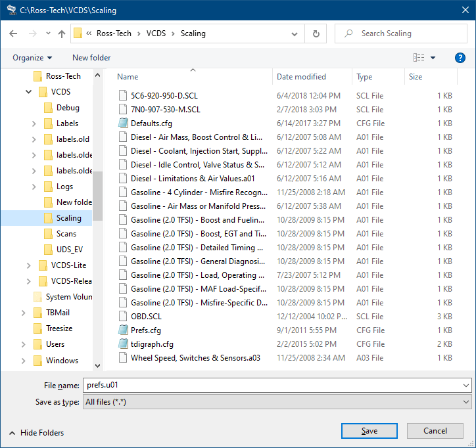Viewport: 476px width, 448px height.
Task: Expand the labels.old folder node
Action: (34, 139)
